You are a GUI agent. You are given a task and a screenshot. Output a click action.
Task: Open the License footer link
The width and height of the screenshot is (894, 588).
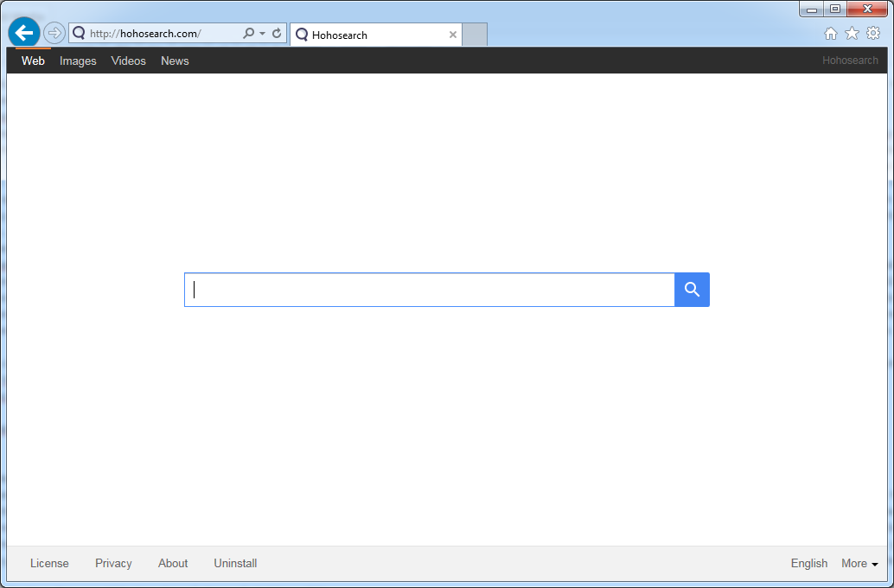[x=49, y=564]
